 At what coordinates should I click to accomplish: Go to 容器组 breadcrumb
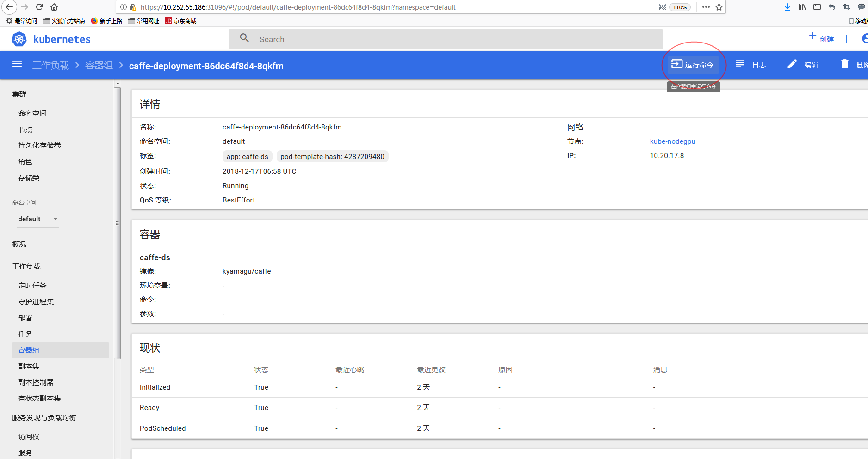coord(99,66)
